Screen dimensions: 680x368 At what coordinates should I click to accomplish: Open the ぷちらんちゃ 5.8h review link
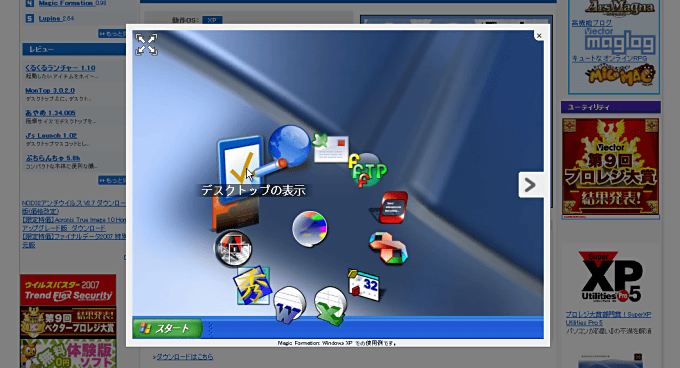52,158
